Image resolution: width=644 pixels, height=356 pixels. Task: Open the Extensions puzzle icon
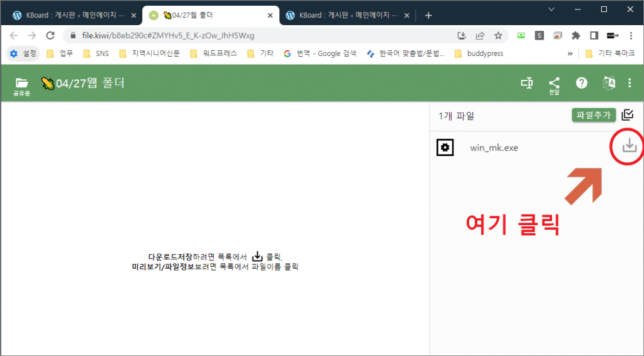coord(576,36)
